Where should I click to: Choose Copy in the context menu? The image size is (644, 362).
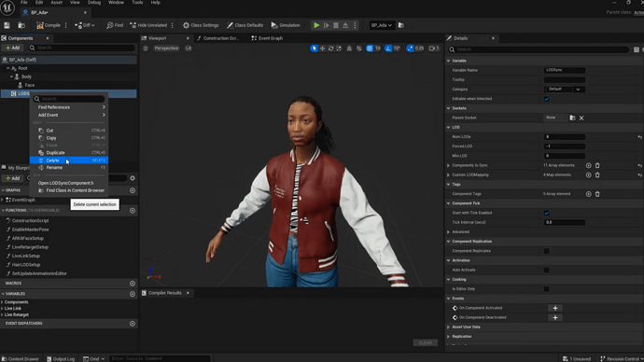[68, 138]
